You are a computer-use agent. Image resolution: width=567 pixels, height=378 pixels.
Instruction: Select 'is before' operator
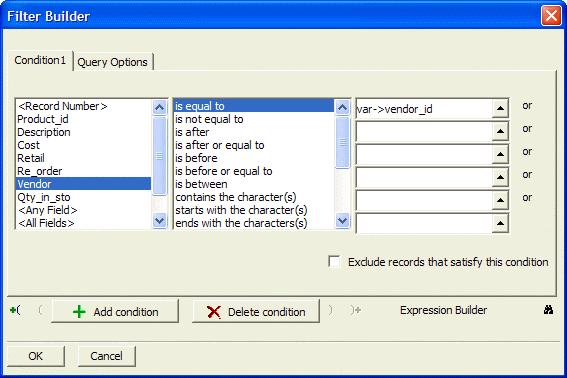254,158
